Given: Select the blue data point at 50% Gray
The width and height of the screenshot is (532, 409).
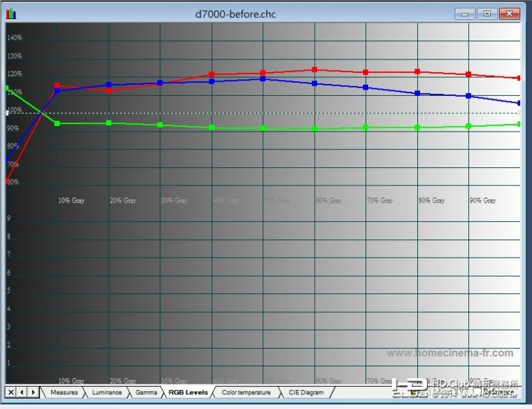Looking at the screenshot, I should pos(262,78).
